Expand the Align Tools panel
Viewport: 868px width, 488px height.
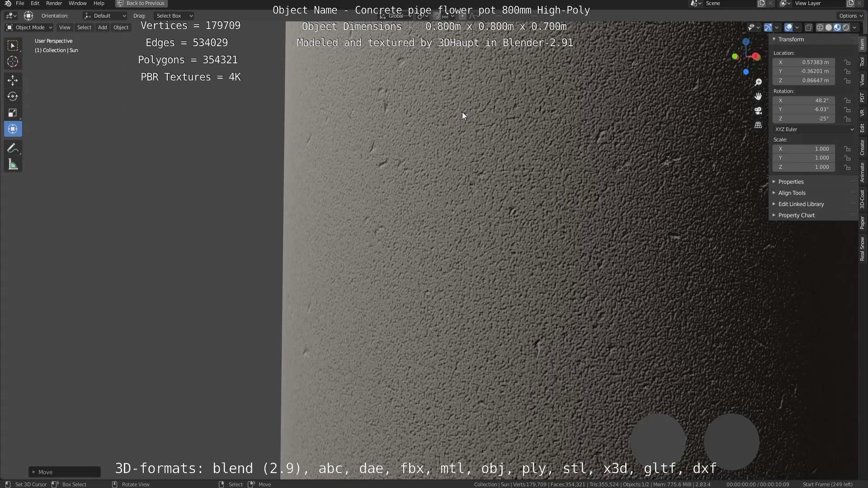click(x=792, y=193)
